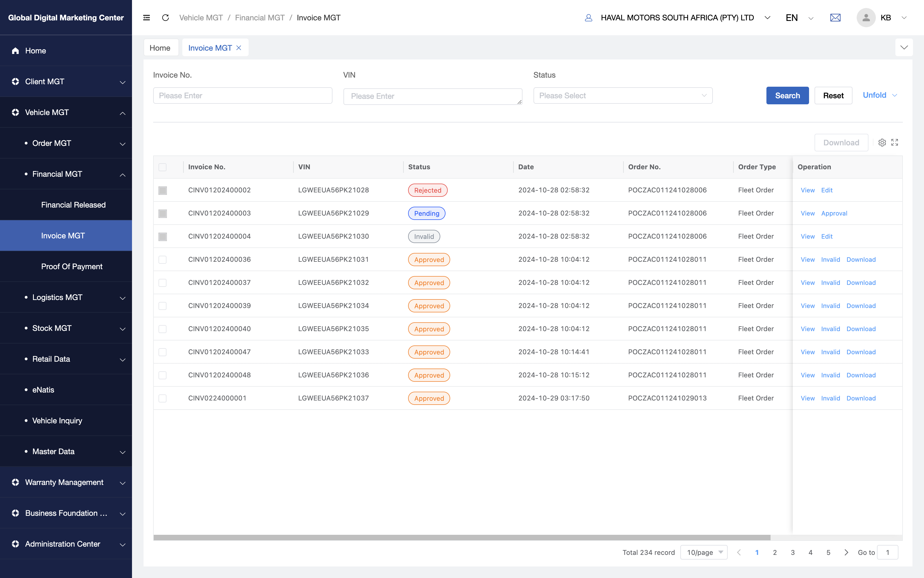924x578 pixels.
Task: Open Proof Of Payment menu item
Action: tap(66, 266)
